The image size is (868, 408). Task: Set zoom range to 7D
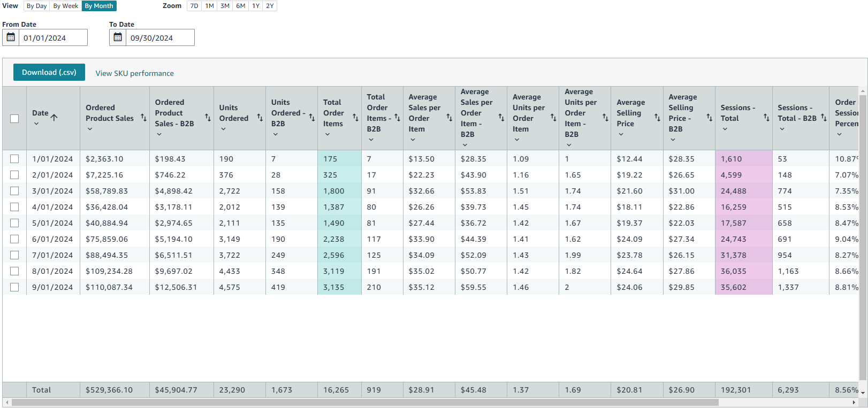pyautogui.click(x=194, y=6)
